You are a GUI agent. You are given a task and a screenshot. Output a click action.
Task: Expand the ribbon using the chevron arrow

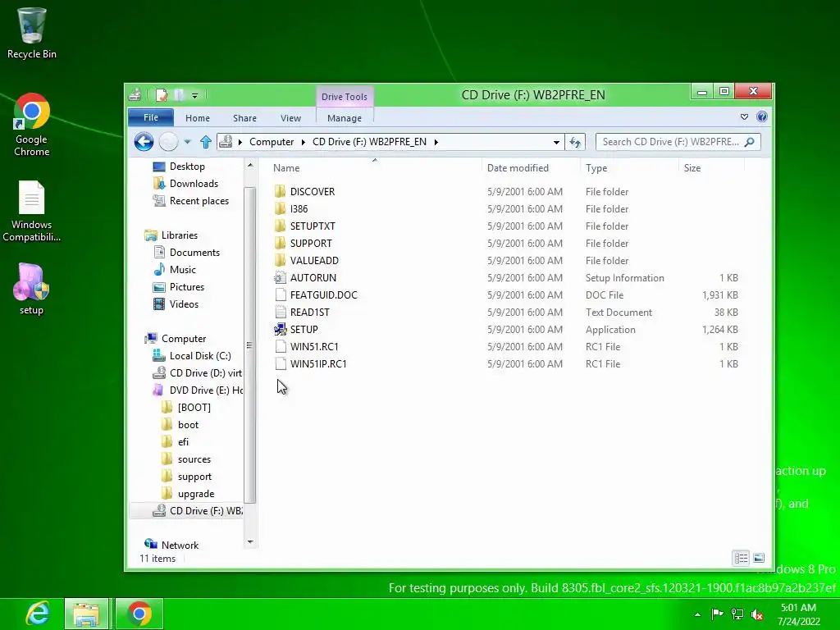[744, 116]
